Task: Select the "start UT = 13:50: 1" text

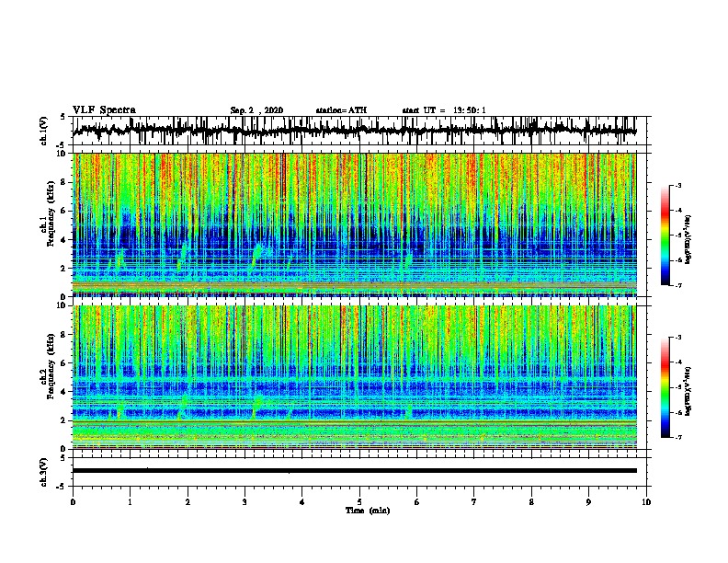Action: 444,110
